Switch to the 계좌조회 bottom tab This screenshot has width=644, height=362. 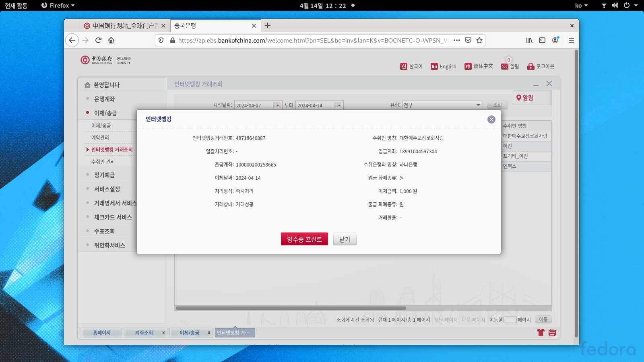point(144,333)
